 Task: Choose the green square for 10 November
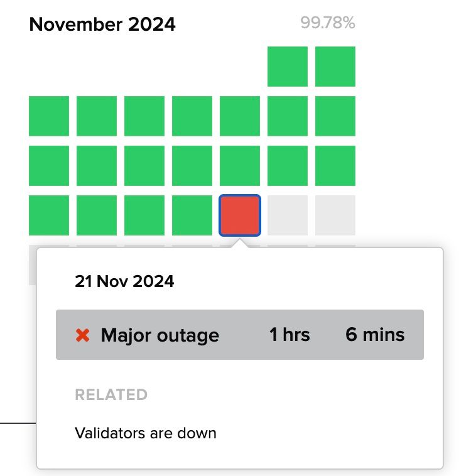[49, 166]
